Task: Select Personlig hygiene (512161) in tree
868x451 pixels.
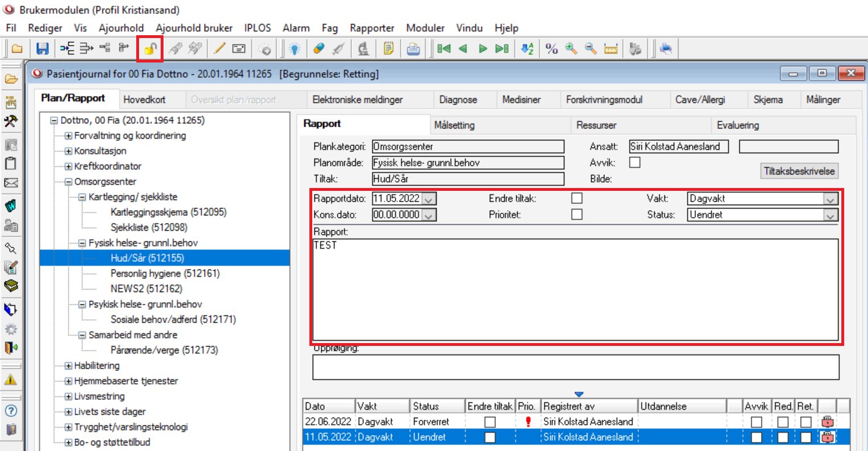Action: click(165, 274)
